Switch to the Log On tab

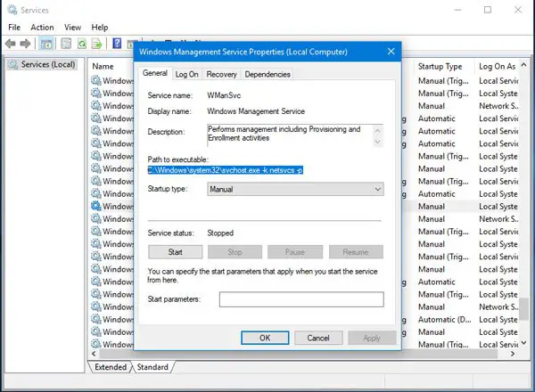tap(186, 74)
